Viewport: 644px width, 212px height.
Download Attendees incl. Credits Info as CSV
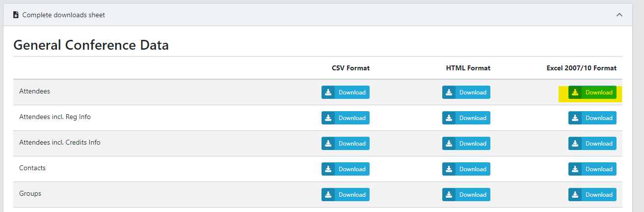click(346, 144)
